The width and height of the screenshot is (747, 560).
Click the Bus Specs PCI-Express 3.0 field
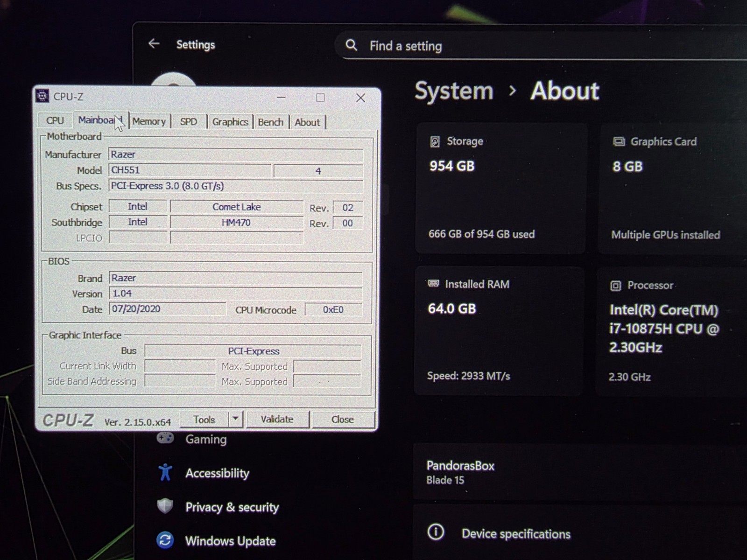tap(236, 186)
